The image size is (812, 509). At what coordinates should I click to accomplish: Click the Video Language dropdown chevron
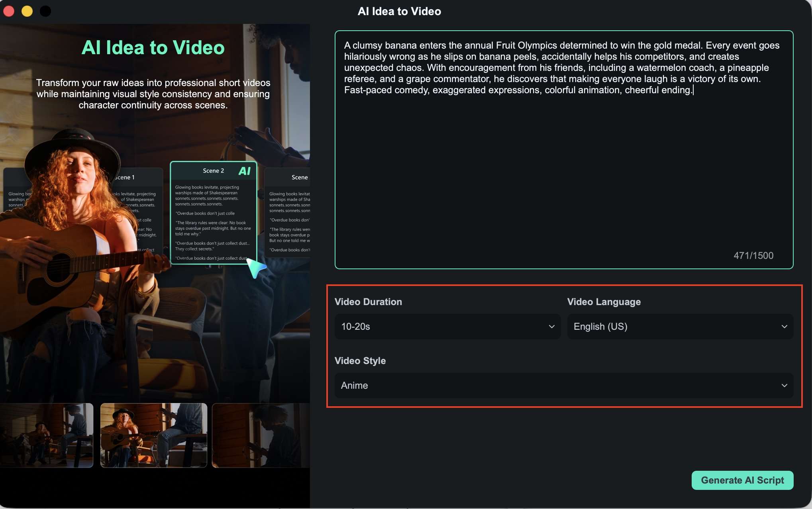point(784,327)
